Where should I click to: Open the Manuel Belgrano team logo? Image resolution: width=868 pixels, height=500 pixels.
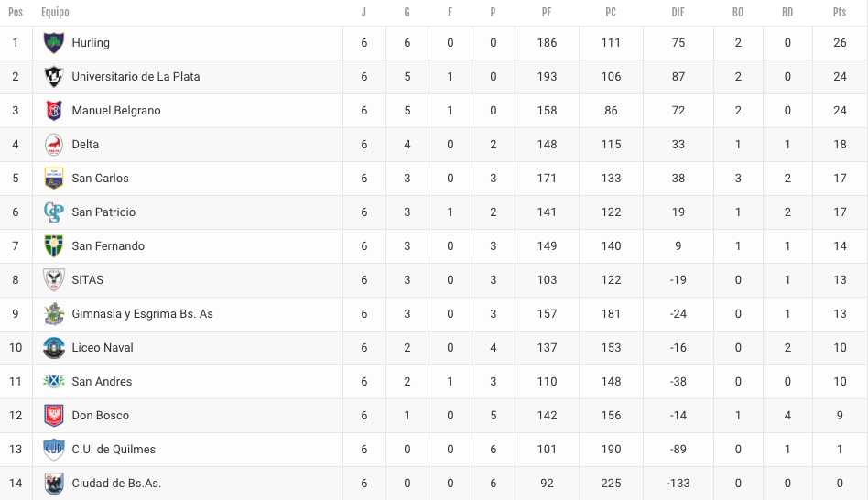(x=54, y=110)
